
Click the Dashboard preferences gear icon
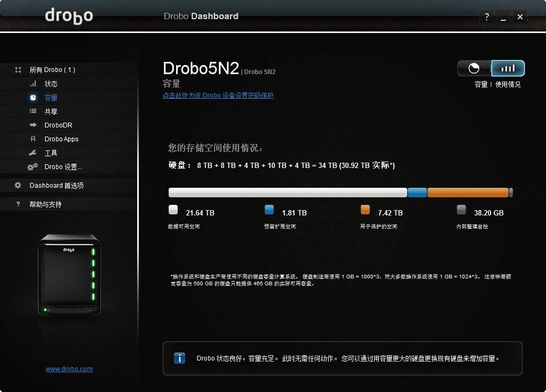(x=18, y=186)
